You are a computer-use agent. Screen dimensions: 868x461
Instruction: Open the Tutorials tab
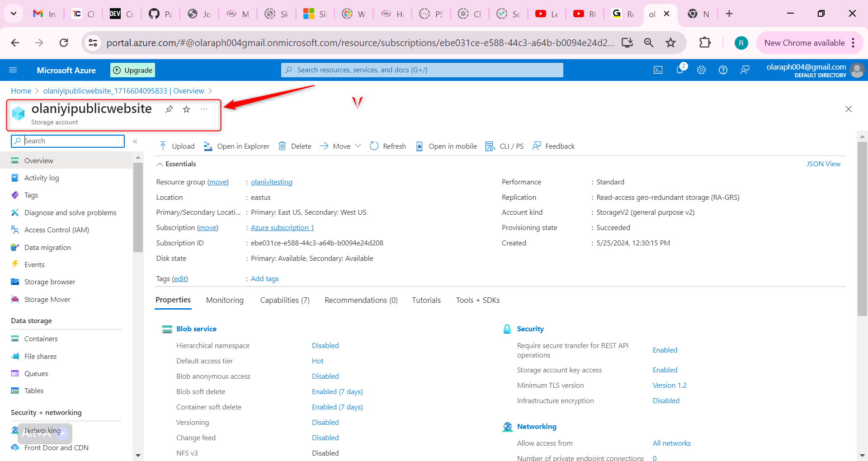(x=426, y=300)
